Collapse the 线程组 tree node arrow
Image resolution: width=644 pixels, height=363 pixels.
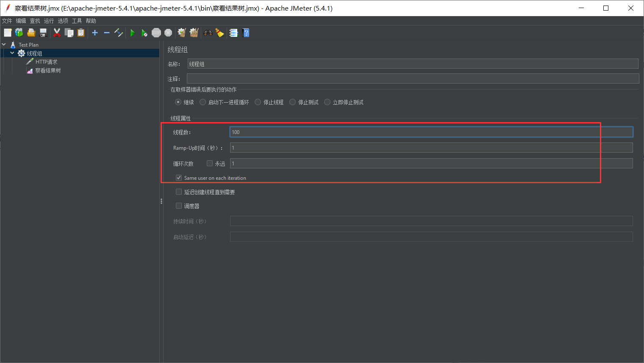pos(12,53)
